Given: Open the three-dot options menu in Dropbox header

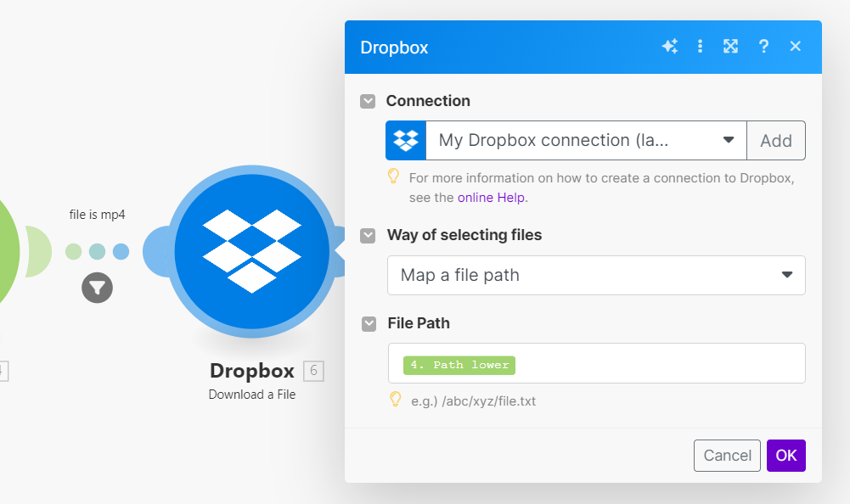Looking at the screenshot, I should (700, 47).
